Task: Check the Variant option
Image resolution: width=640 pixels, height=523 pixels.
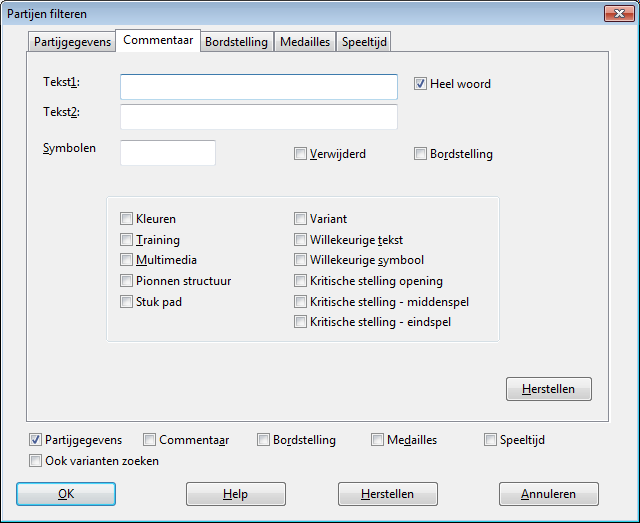Action: pos(301,219)
